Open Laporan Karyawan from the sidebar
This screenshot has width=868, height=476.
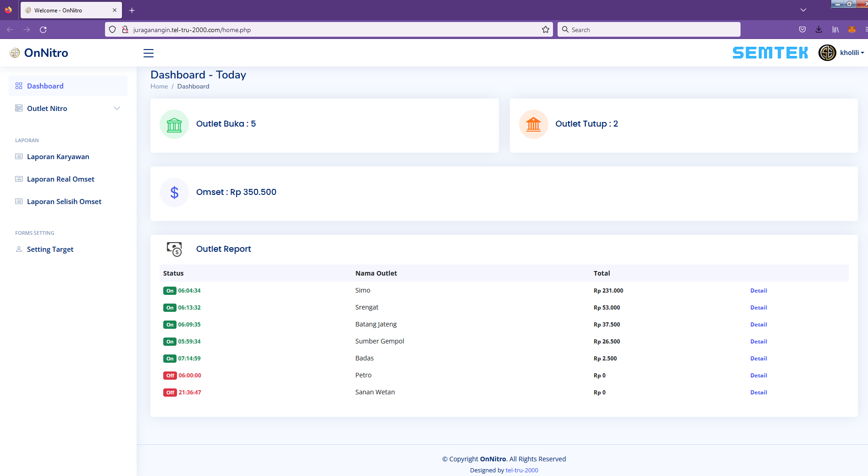tap(58, 157)
